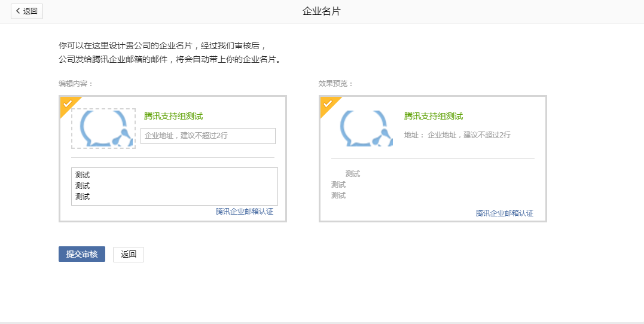Screen dimensions: 644x324
Task: Click the orange checkmark badge on preview card
Action: [x=328, y=104]
